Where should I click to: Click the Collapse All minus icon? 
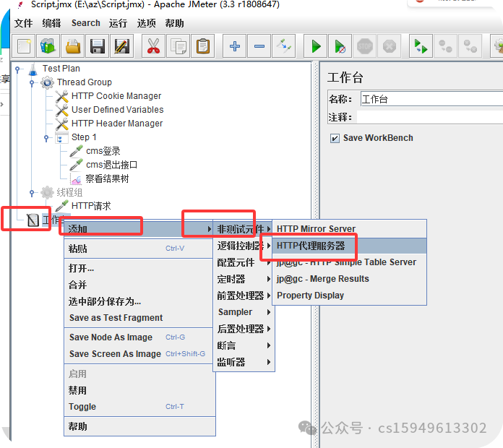click(x=259, y=46)
